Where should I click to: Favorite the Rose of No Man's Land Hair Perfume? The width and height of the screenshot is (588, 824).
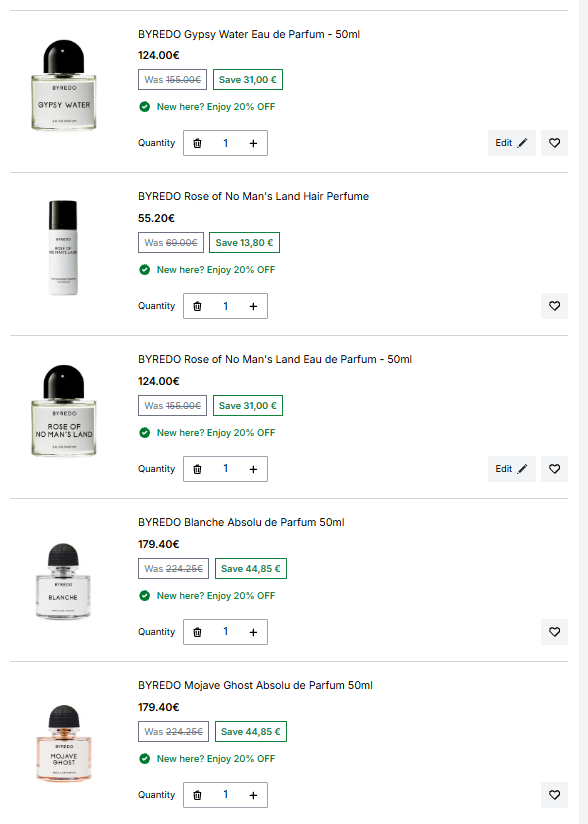coord(554,306)
